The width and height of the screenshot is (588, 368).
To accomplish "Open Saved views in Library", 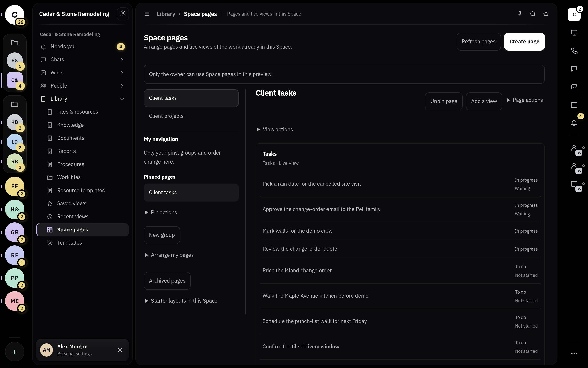I will click(82, 203).
